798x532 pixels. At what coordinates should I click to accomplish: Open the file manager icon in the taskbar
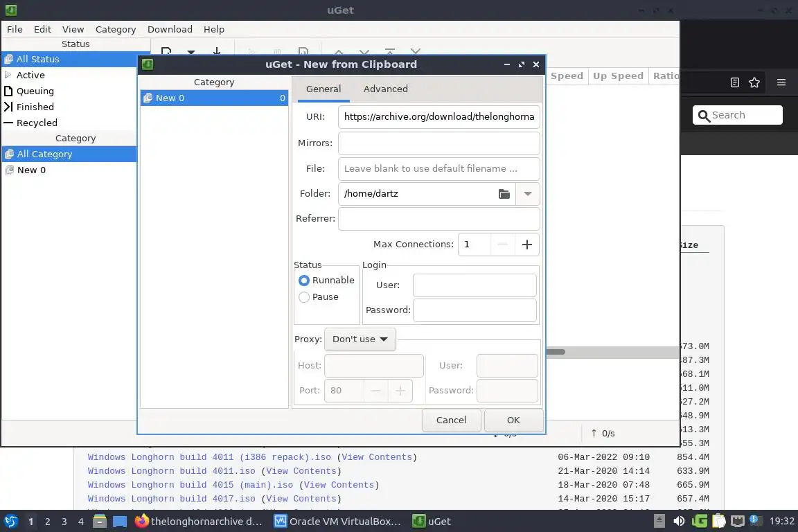(100, 522)
